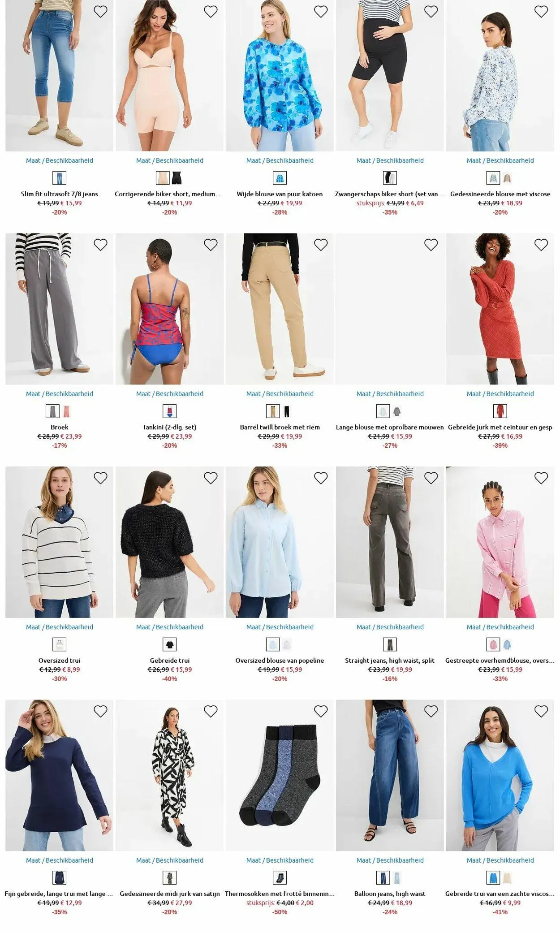Wishlist the Straight jeans, high waist, split
This screenshot has width=560, height=933.
(x=431, y=478)
